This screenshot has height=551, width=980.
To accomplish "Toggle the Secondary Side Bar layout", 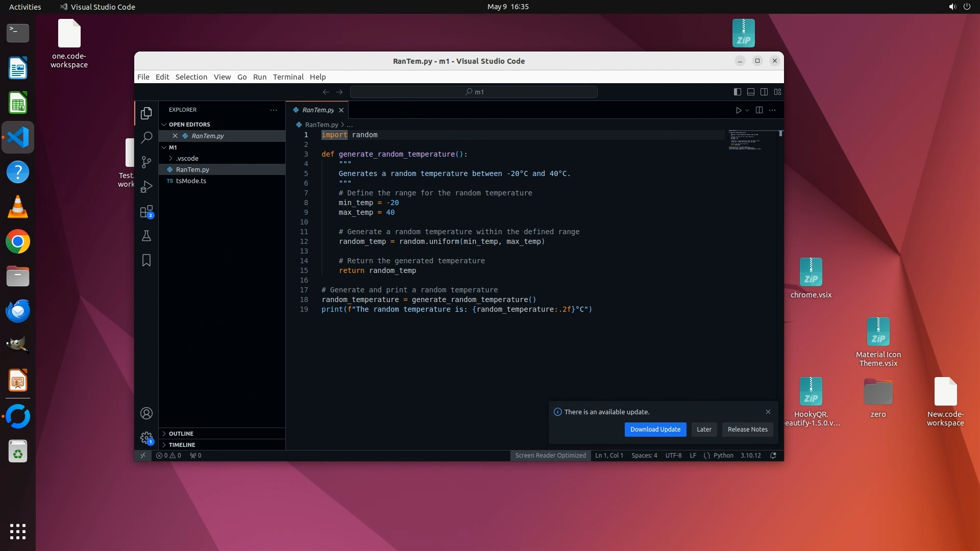I will coord(764,92).
